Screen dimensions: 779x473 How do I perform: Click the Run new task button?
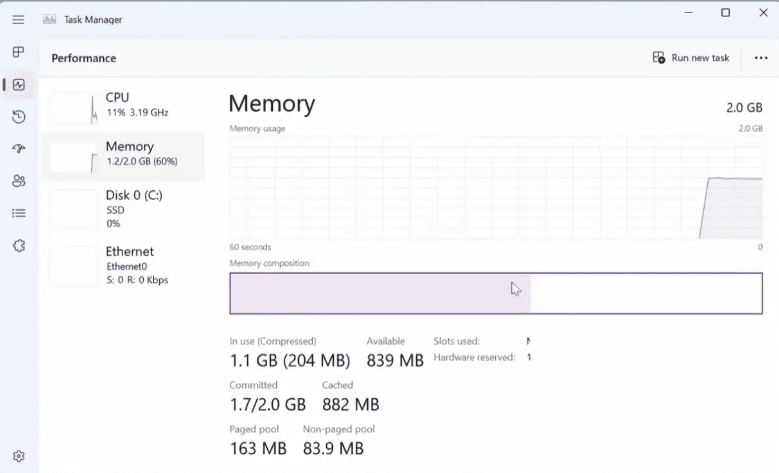[x=691, y=58]
